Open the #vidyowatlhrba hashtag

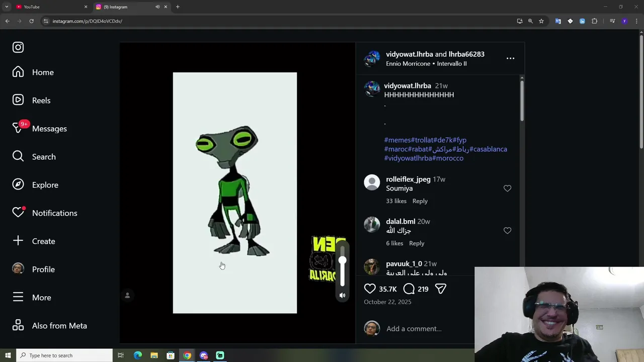[x=408, y=158]
